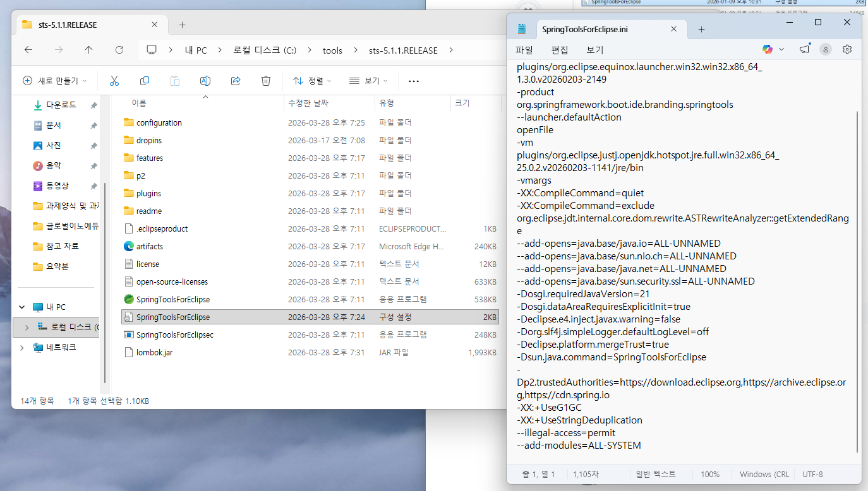This screenshot has height=491, width=868.
Task: Click the 유형 column header
Action: (x=387, y=103)
